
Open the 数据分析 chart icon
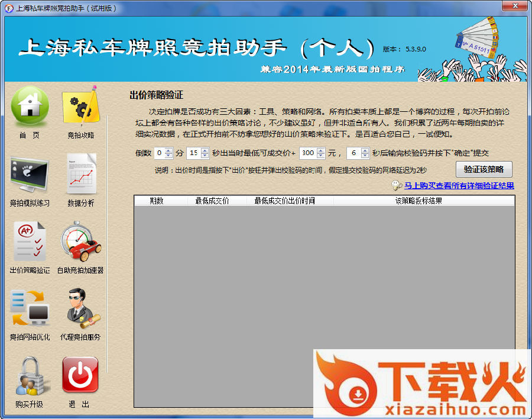pos(80,175)
